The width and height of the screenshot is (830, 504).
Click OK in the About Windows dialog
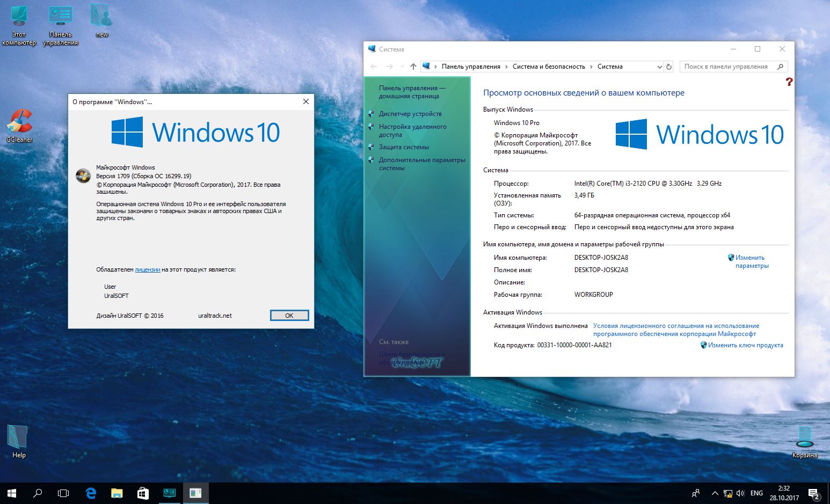click(x=289, y=316)
